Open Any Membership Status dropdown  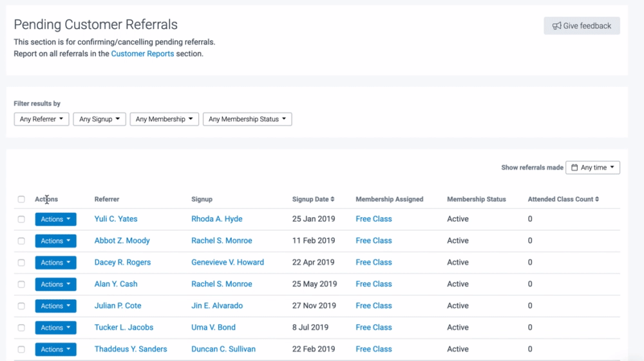pyautogui.click(x=247, y=119)
